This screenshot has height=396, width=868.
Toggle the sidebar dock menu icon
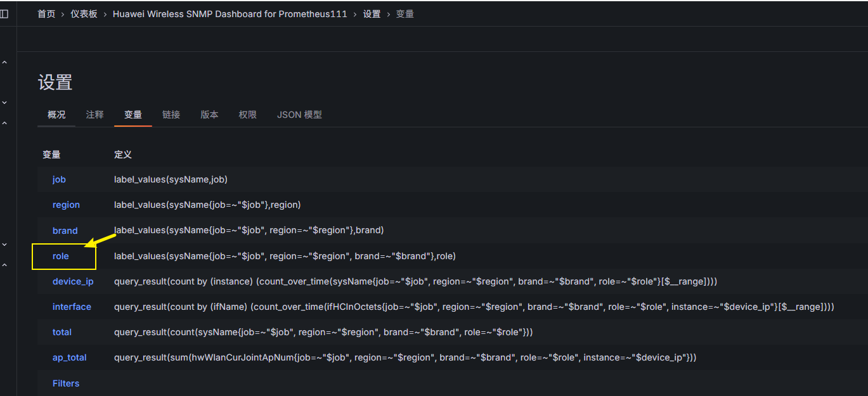4,14
